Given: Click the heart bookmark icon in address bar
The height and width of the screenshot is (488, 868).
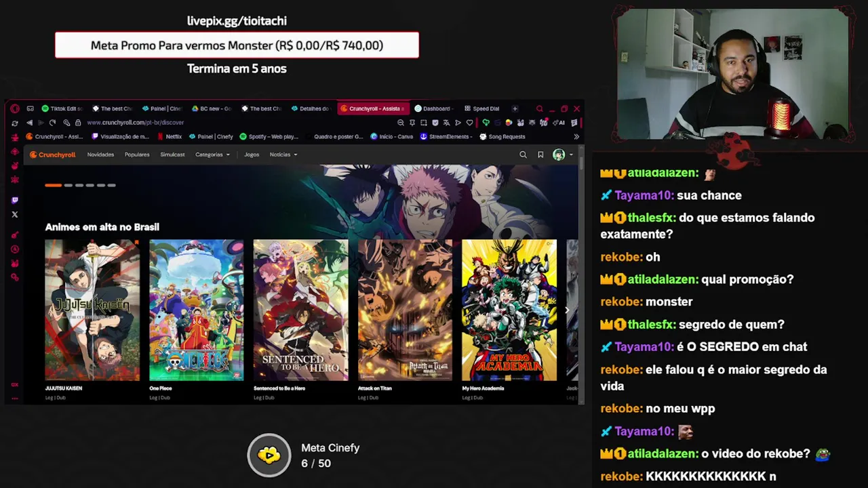Looking at the screenshot, I should coord(469,123).
